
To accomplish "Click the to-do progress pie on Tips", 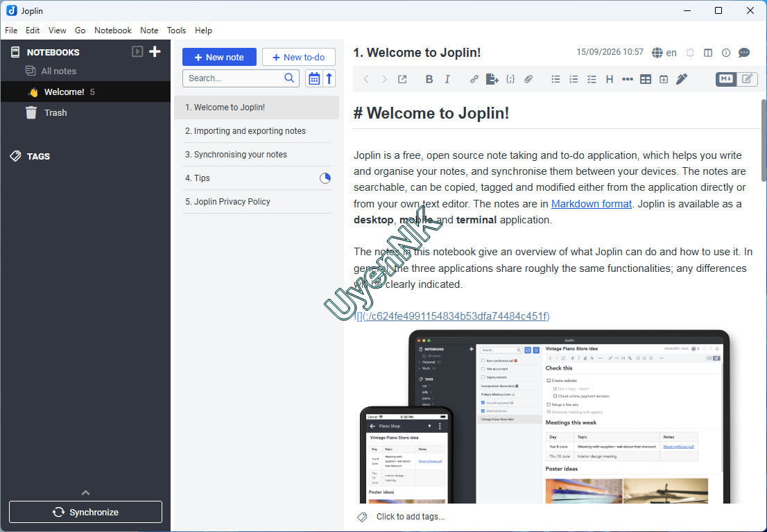I will point(325,178).
